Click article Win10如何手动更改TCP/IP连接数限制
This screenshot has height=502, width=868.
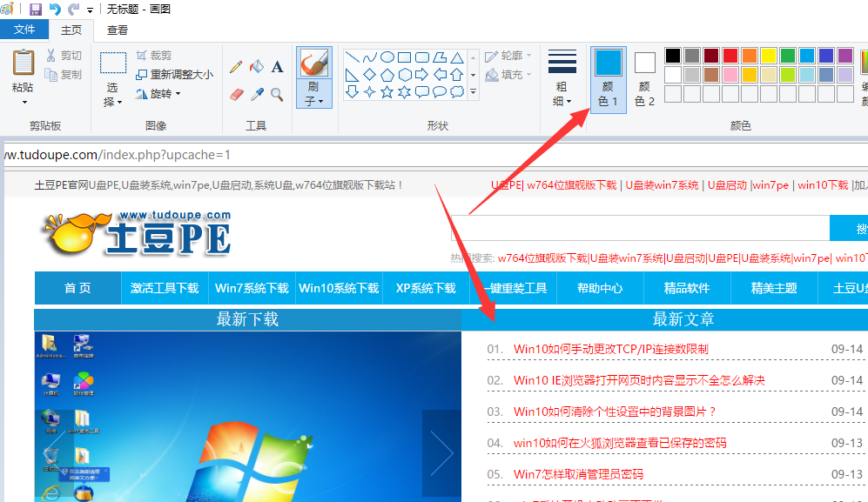click(x=611, y=349)
